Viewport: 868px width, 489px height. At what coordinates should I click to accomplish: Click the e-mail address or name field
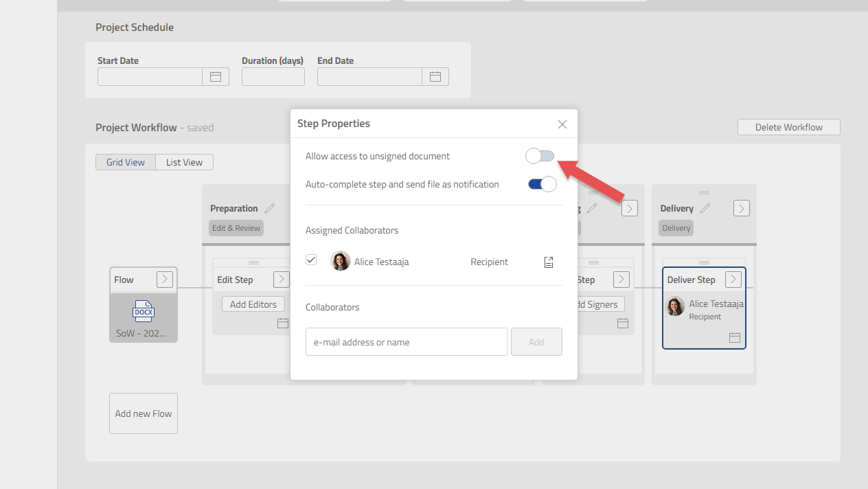406,342
